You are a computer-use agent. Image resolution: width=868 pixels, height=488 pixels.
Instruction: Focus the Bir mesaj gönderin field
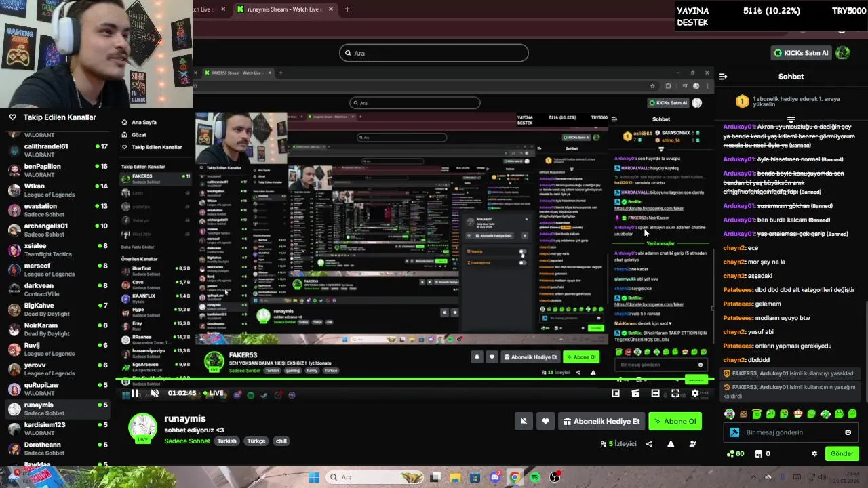coord(791,432)
